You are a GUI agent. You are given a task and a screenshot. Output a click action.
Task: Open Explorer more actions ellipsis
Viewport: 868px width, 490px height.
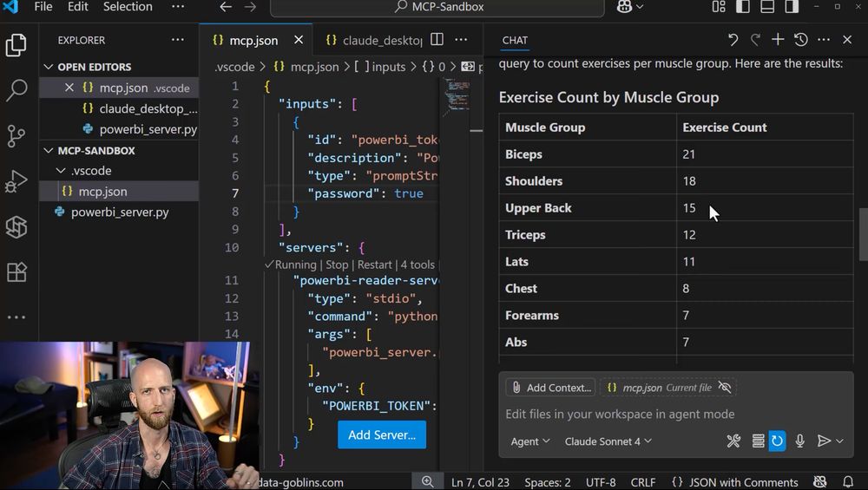178,40
